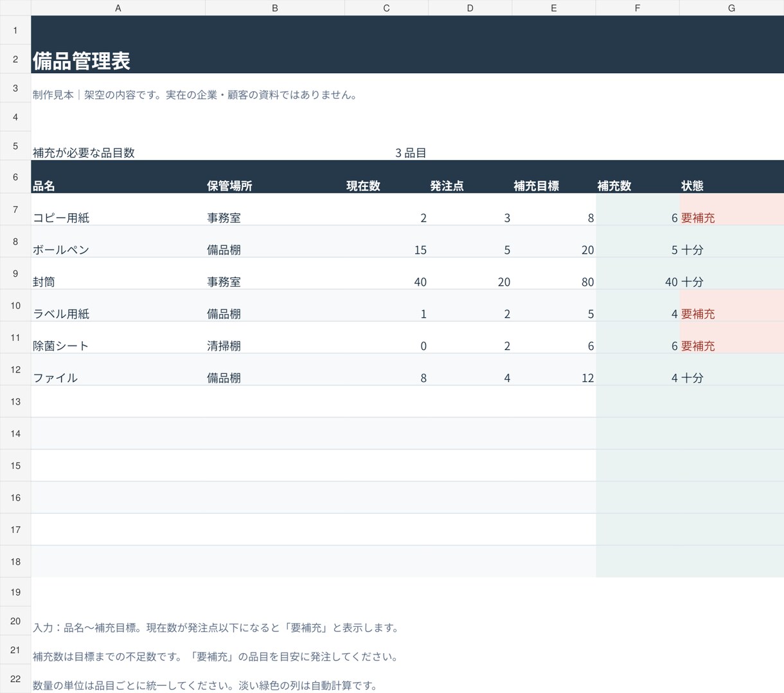
Task: Select the 要補充 status for ラベル用紙
Action: (x=731, y=306)
